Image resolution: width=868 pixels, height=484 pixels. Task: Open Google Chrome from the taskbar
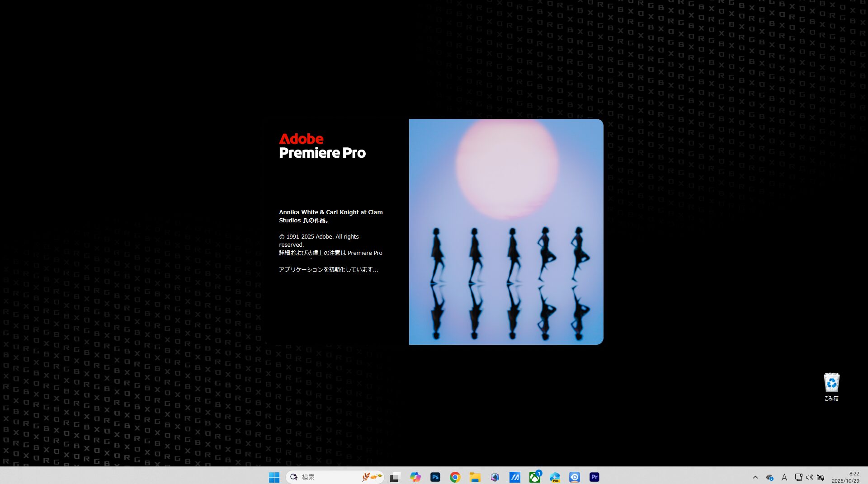click(455, 477)
